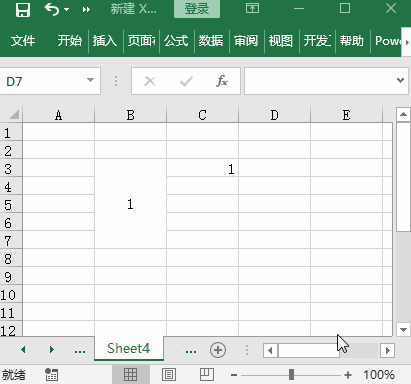Open Insert Function fx dialog
Image resolution: width=411 pixels, height=384 pixels.
tap(222, 81)
